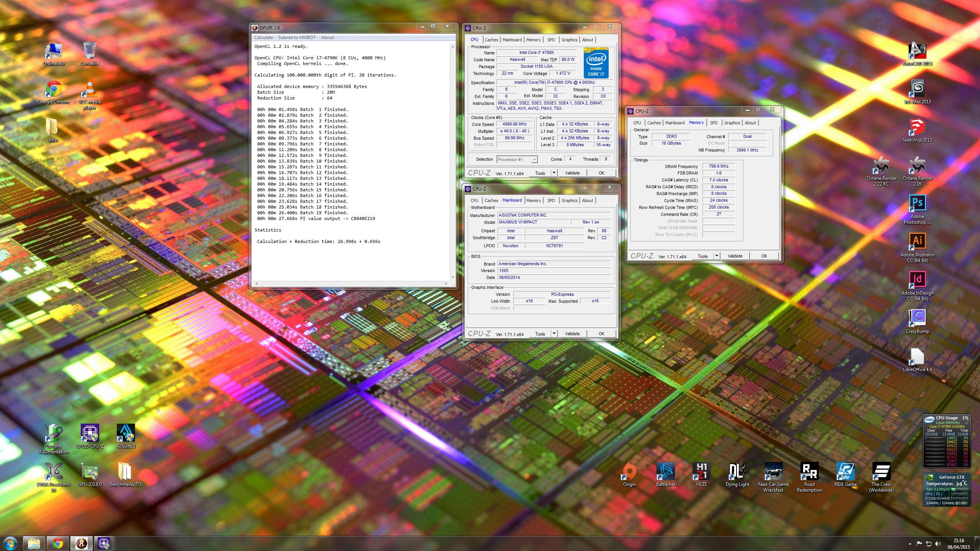Switch to CPU tab in Memory window

point(637,123)
